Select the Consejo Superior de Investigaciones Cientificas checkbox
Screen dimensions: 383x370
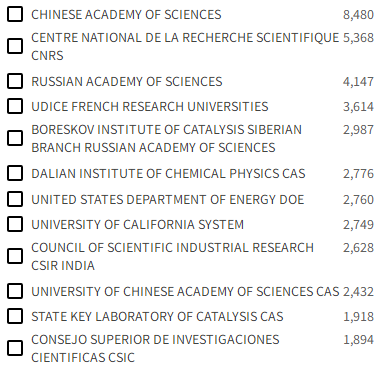click(x=15, y=348)
